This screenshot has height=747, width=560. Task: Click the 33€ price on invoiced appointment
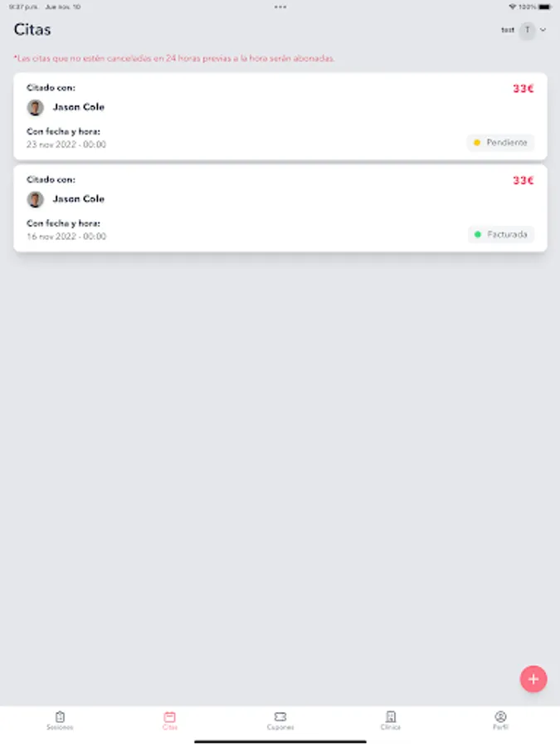(x=523, y=180)
